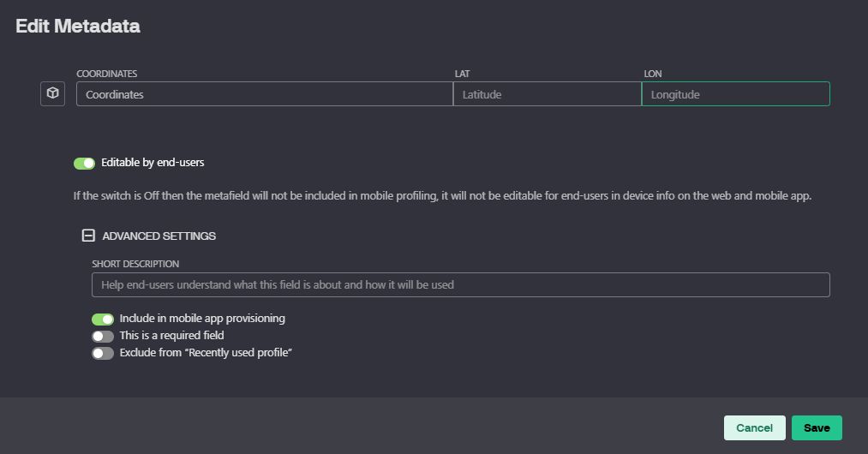868x454 pixels.
Task: Click the Include in mobile app provisioning label
Action: tap(202, 319)
